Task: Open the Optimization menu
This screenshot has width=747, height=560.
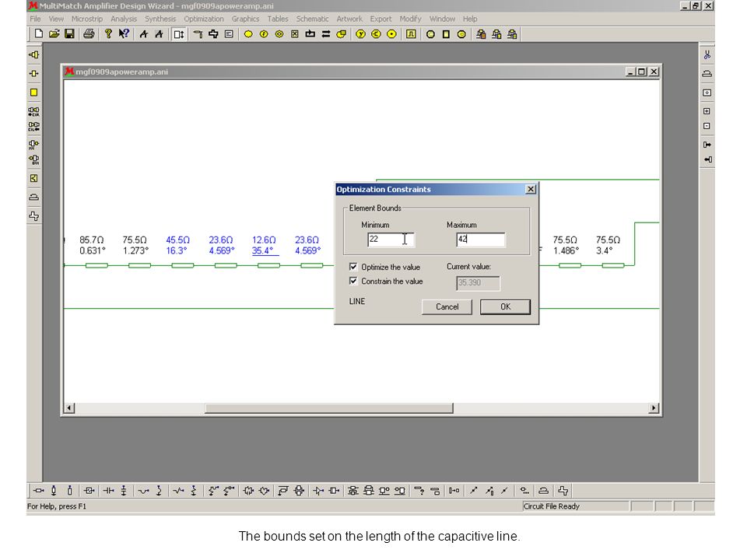Action: 204,19
